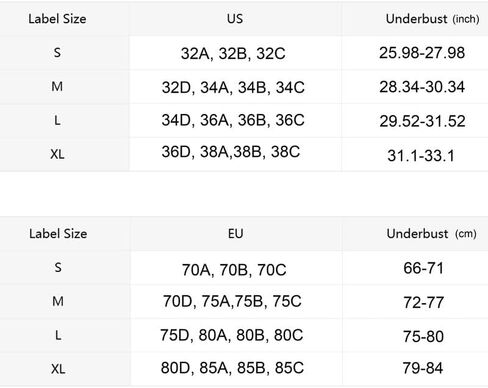Screen dimensions: 488x388
Task: Click the 80D, 85A, 85B, 85C cell
Action: click(x=232, y=368)
